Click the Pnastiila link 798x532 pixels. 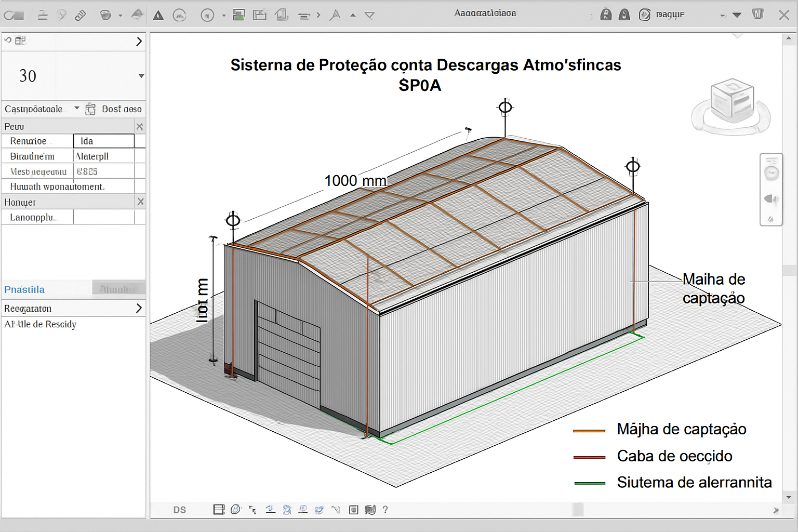pyautogui.click(x=24, y=289)
